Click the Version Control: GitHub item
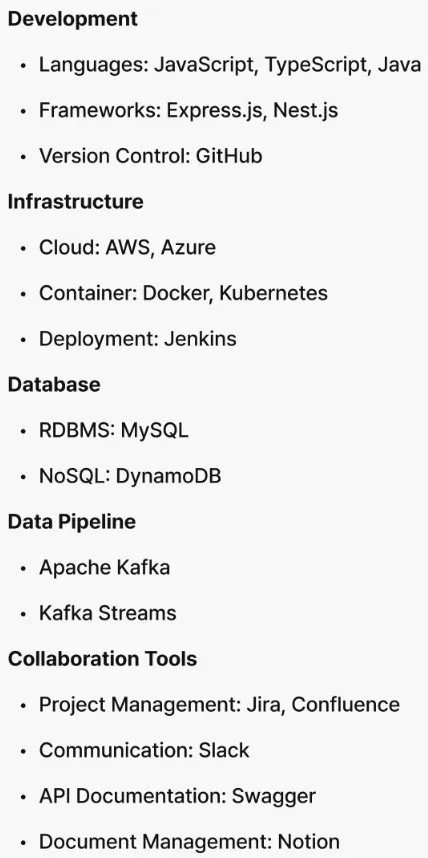The width and height of the screenshot is (428, 858). point(151,156)
